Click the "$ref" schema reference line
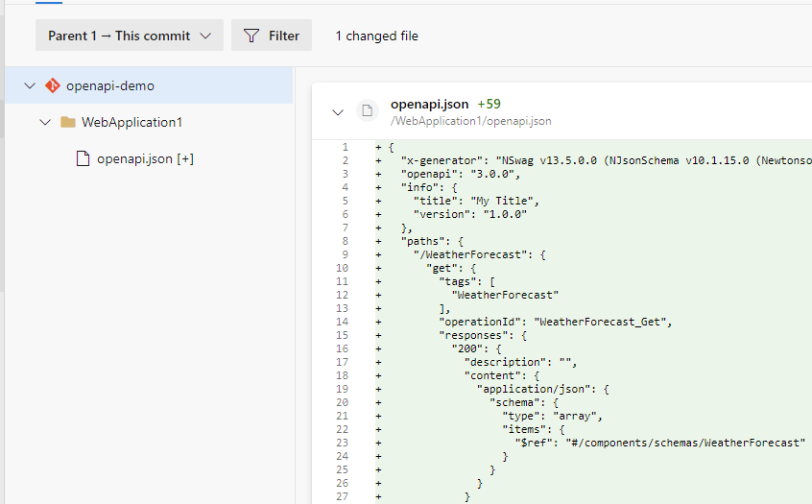 point(659,444)
